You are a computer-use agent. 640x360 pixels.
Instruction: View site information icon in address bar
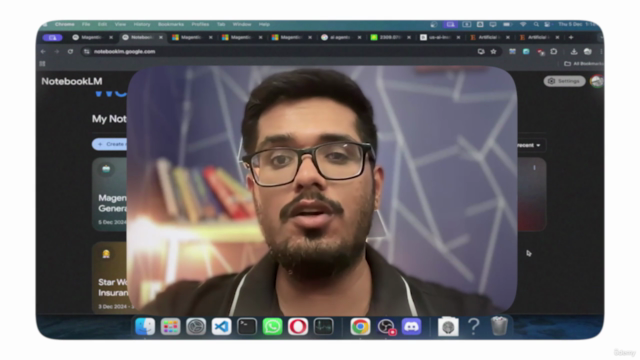86,51
